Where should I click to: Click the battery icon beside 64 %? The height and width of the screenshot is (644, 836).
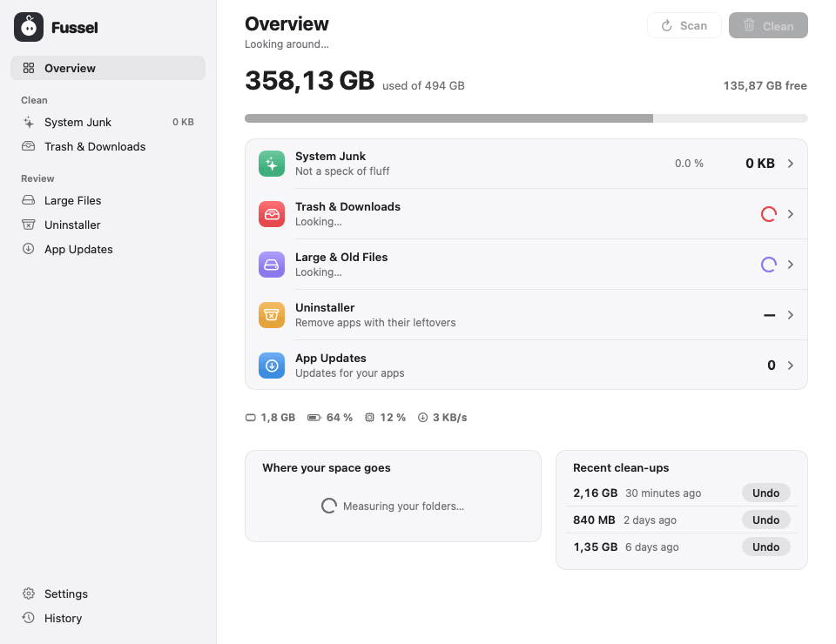pos(314,418)
